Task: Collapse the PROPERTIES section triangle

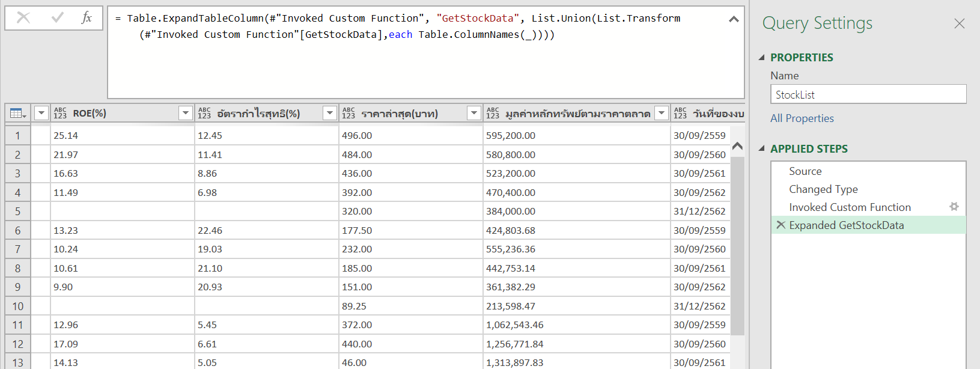Action: point(762,58)
